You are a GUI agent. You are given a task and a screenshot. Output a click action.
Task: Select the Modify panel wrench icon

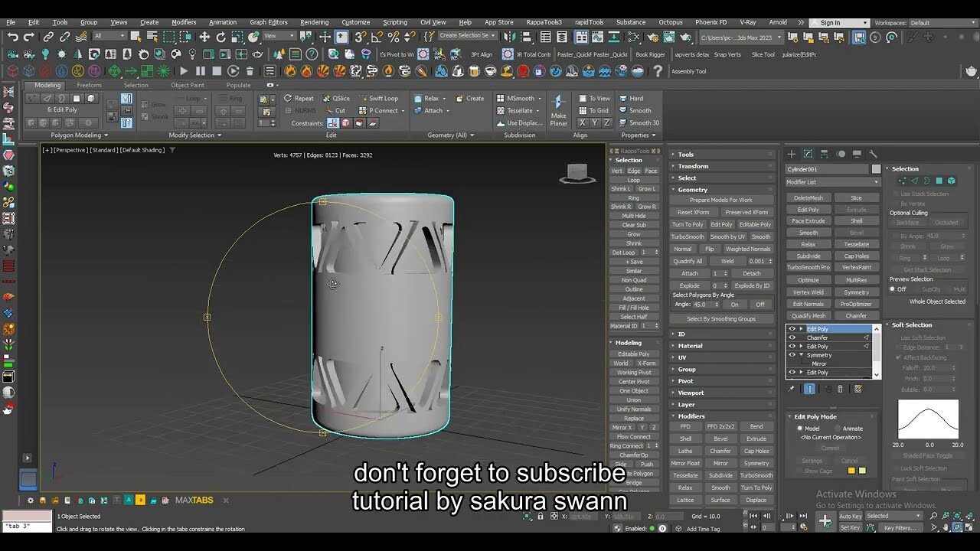point(872,152)
